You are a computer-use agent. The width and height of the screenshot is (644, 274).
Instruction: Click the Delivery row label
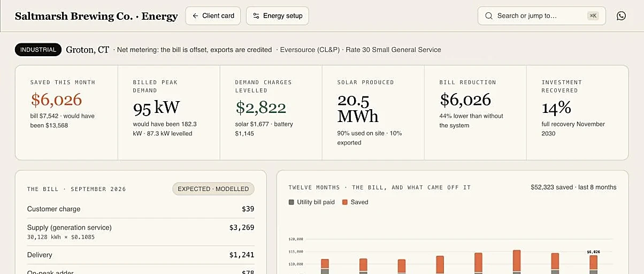coord(40,255)
